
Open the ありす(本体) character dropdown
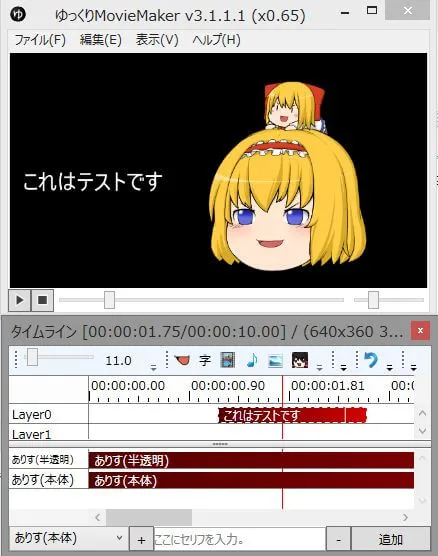[68, 538]
